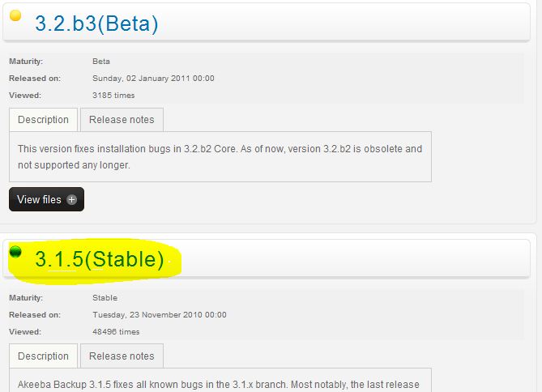Select the Description tab for 3.1.5
542x392 pixels.
pyautogui.click(x=43, y=356)
